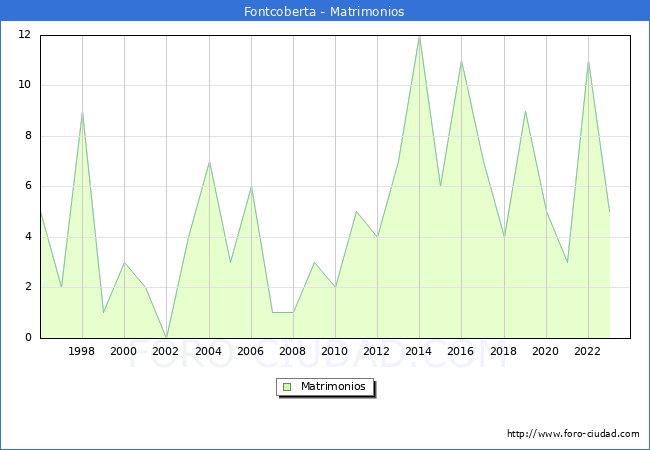Click the 1998 x-axis label

click(82, 351)
